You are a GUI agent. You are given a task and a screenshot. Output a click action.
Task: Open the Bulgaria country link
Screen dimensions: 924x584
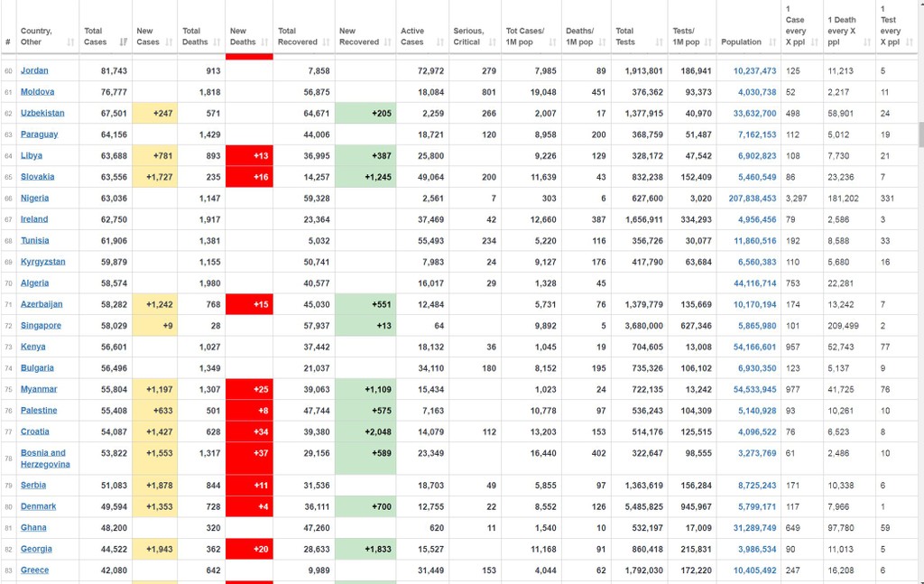click(37, 367)
